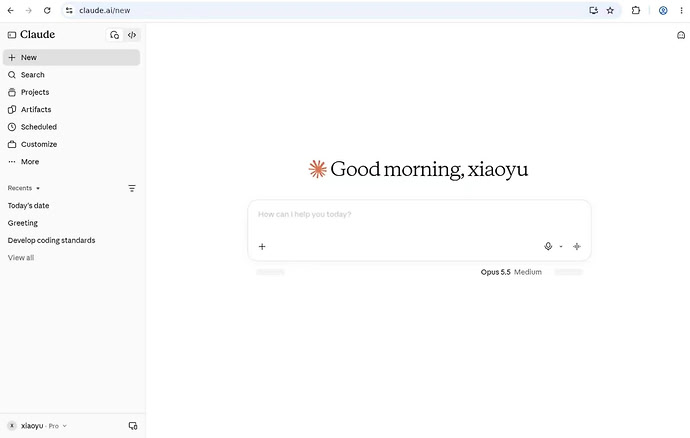Open browser extensions puzzle icon
Image resolution: width=690 pixels, height=438 pixels.
[x=635, y=11]
